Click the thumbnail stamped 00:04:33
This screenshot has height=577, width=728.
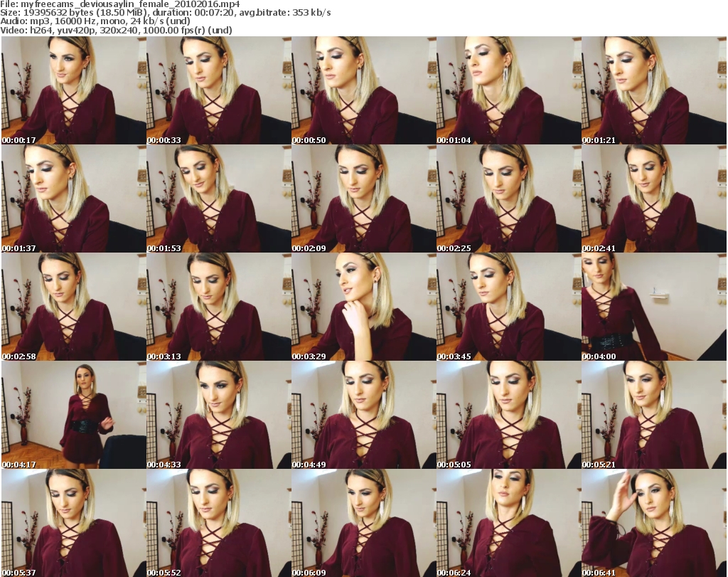click(219, 415)
